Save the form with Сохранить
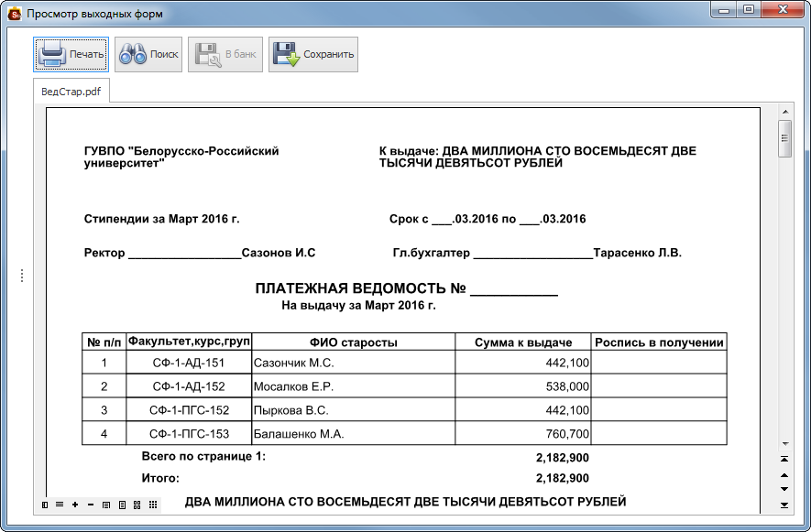Image resolution: width=811 pixels, height=532 pixels. coord(313,54)
